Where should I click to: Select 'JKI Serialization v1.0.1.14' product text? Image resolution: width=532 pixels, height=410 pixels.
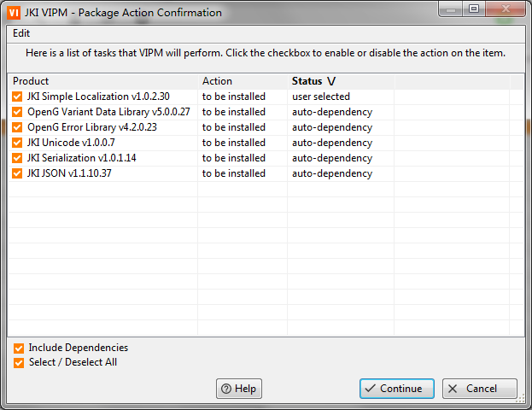tap(81, 158)
